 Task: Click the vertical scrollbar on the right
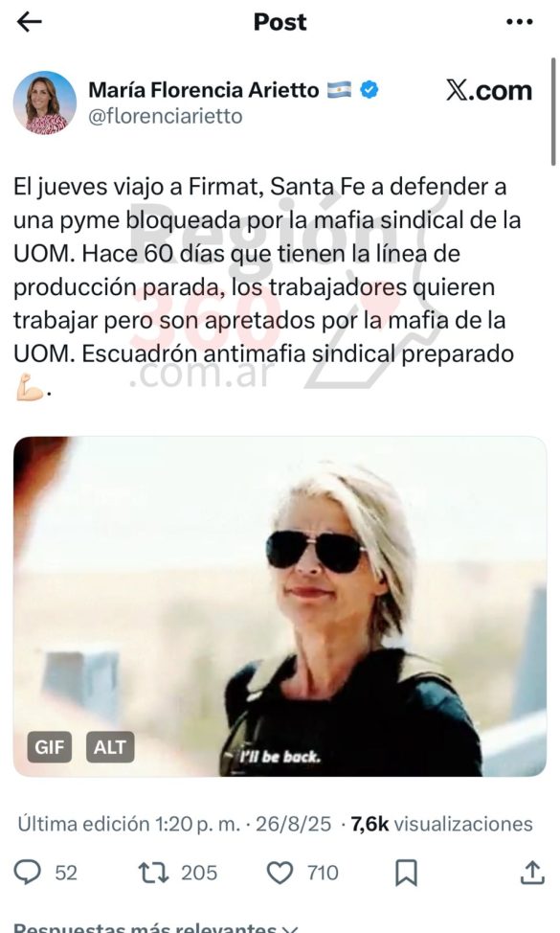[x=553, y=111]
